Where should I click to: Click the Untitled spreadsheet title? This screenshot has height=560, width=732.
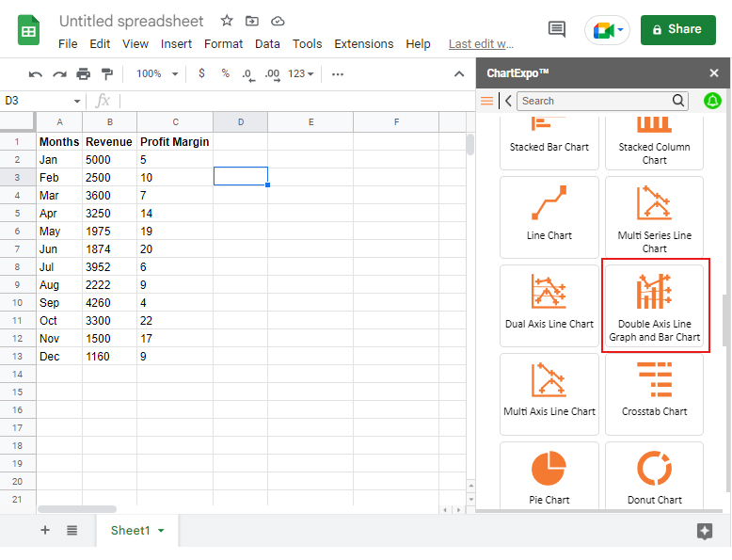(131, 21)
